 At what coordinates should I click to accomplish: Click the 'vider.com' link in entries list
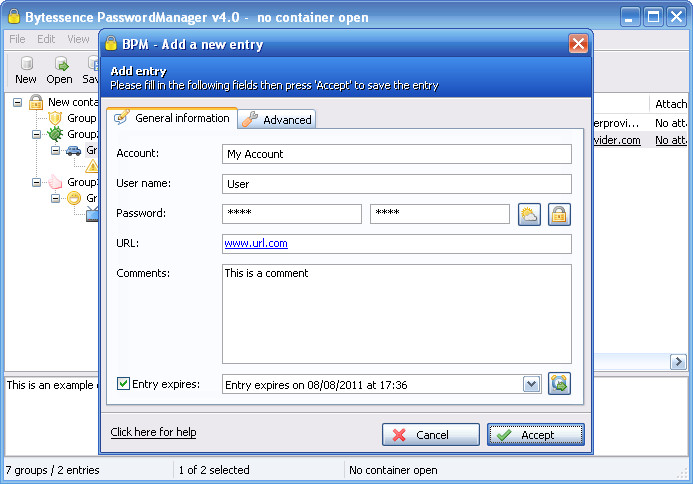pos(617,140)
